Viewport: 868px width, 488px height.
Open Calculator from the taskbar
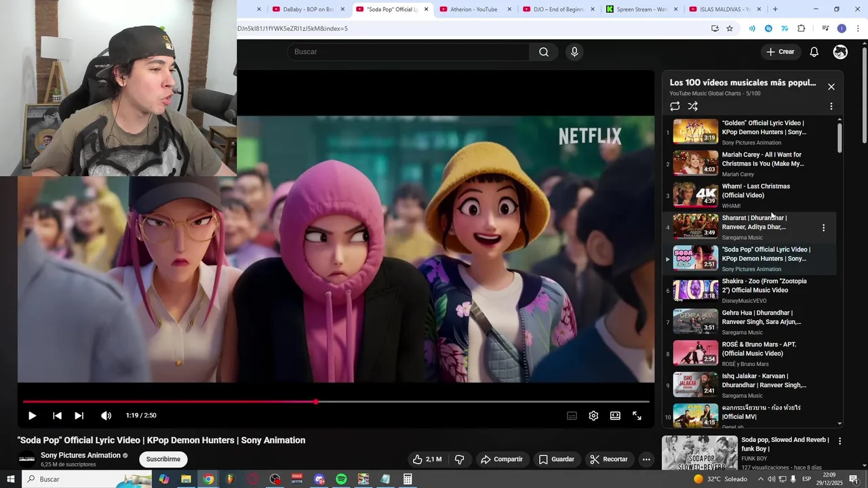click(x=408, y=479)
